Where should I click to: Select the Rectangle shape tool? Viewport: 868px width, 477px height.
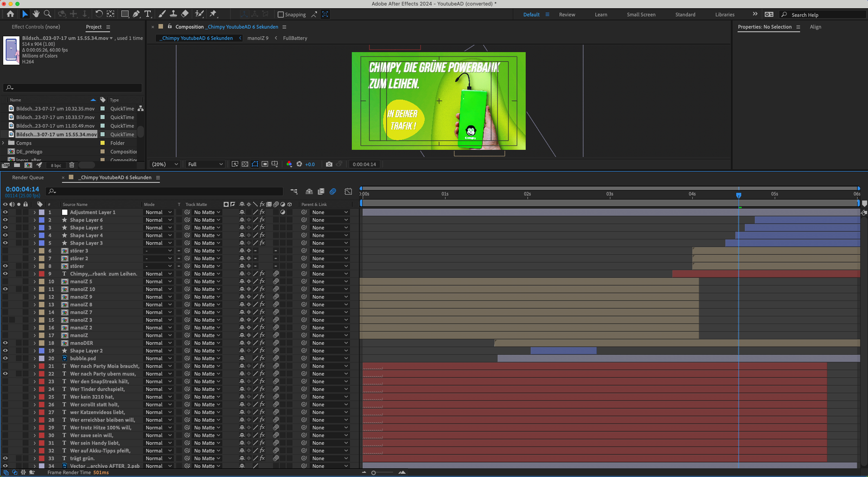[125, 14]
